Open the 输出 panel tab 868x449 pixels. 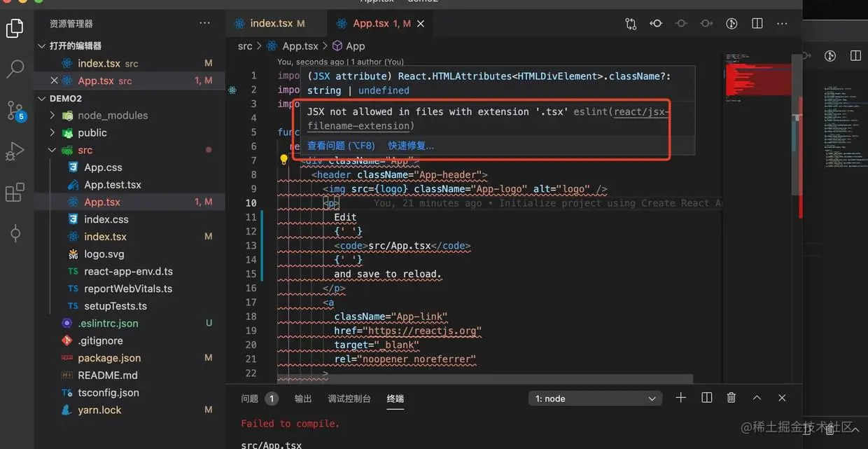303,399
